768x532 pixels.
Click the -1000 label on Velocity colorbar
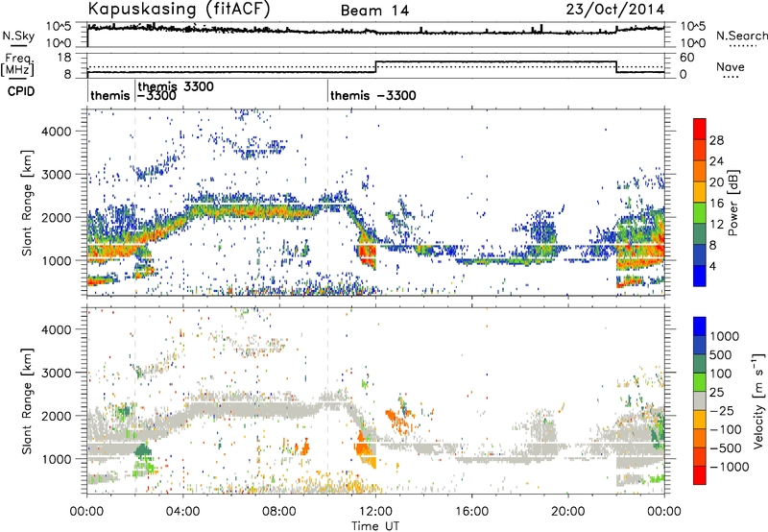[729, 467]
